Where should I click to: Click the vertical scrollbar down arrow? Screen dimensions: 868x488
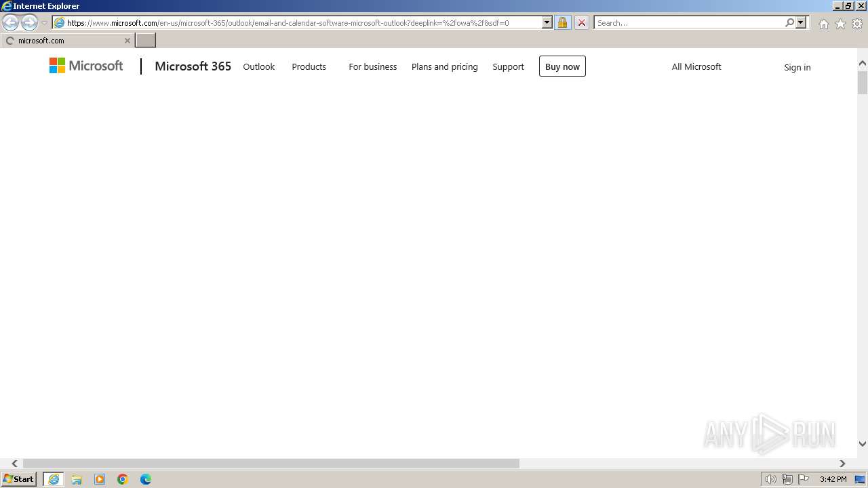click(x=863, y=444)
